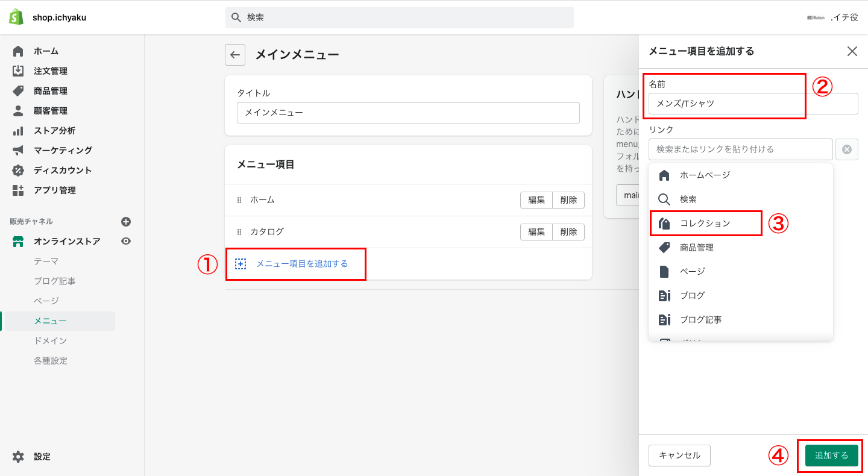Choose ホームページ in link dropdown
Viewport: 868px width, 476px height.
pos(741,175)
